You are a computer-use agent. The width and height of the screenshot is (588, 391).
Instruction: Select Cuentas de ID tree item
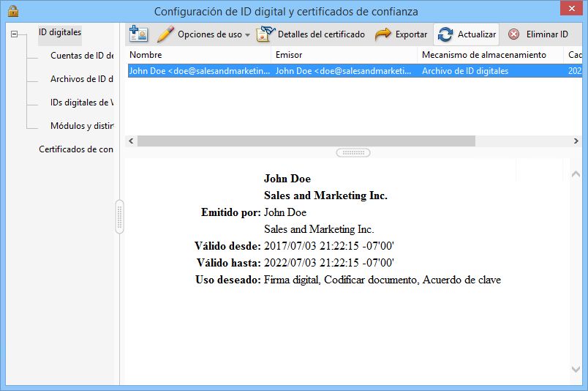point(82,56)
